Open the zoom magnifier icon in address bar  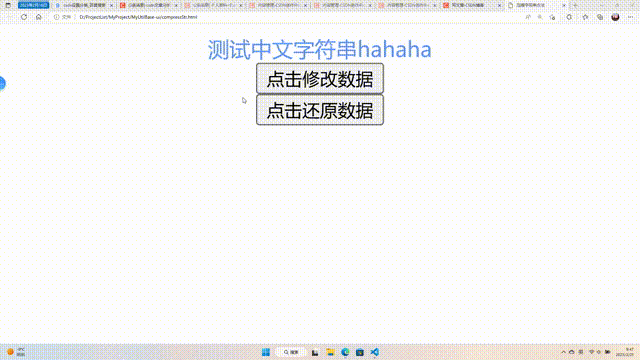click(540, 17)
